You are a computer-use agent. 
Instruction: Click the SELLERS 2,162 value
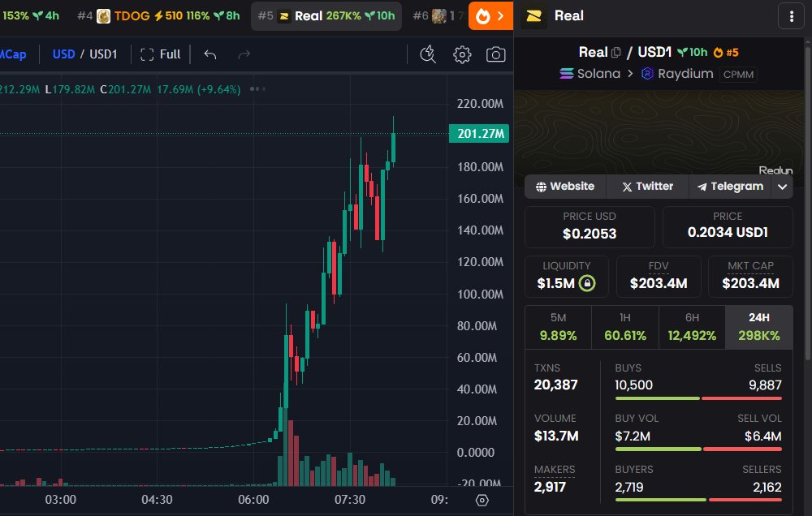coord(767,487)
